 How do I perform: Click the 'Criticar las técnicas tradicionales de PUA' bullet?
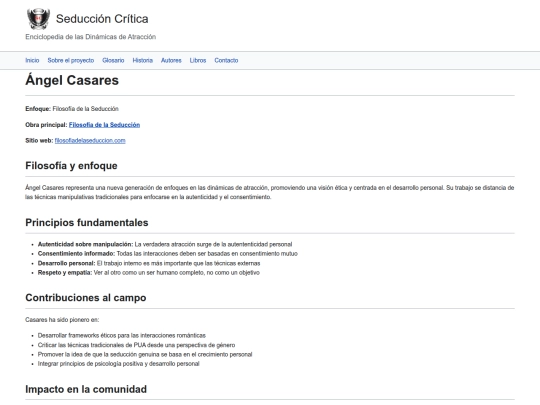136,345
